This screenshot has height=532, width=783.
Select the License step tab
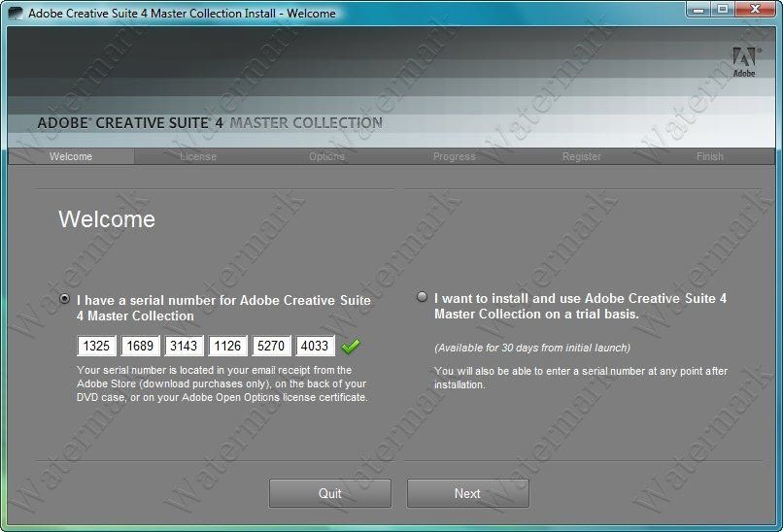click(198, 156)
